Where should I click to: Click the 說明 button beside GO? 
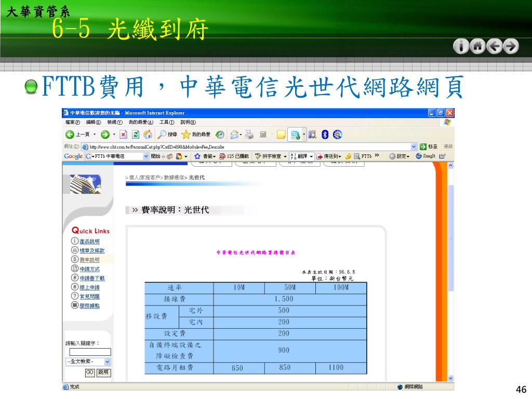(104, 373)
